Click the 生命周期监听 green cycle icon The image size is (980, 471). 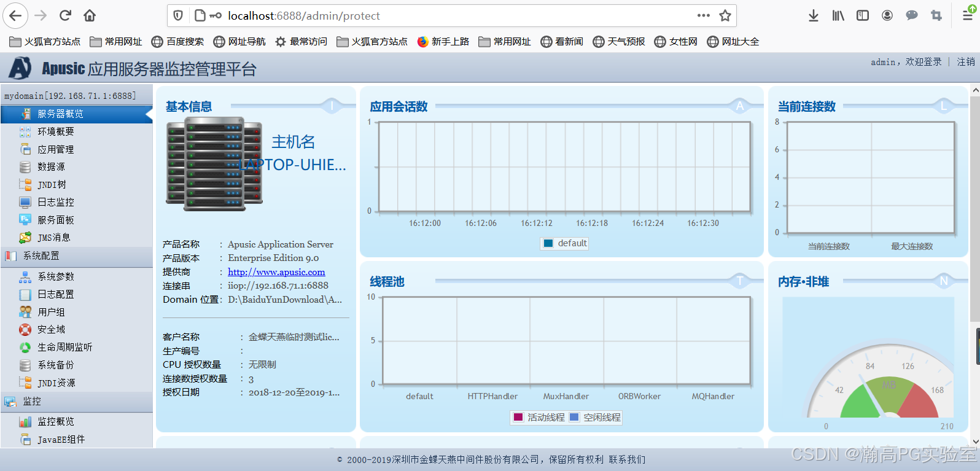[25, 348]
